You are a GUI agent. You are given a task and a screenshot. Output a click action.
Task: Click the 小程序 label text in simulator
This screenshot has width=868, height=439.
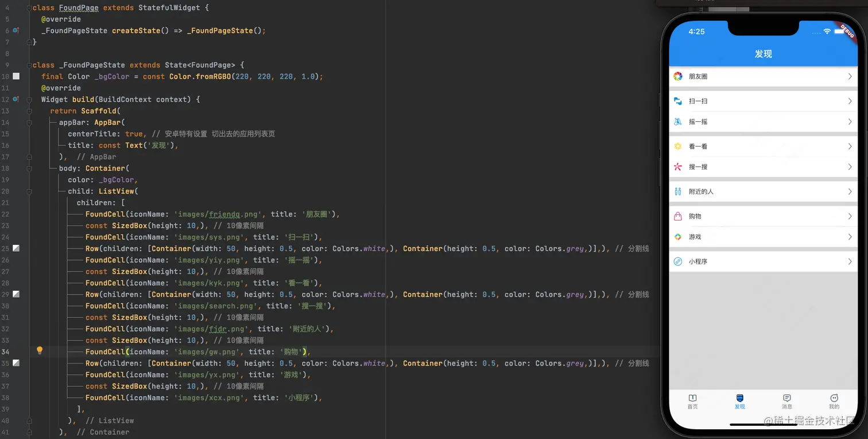coord(698,261)
